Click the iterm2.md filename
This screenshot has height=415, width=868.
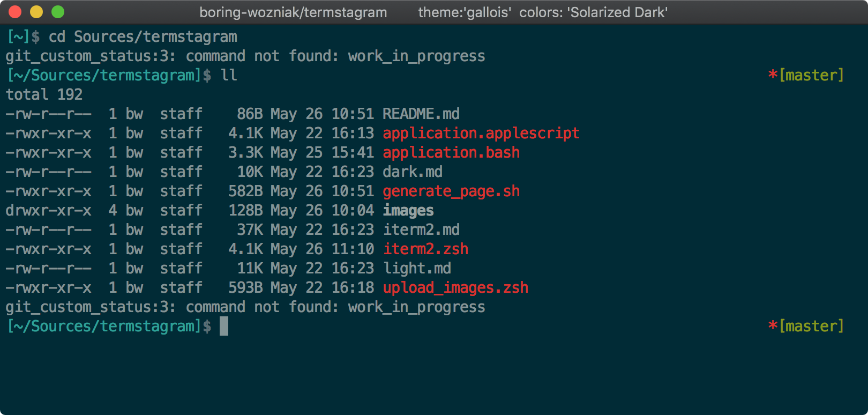(x=421, y=229)
